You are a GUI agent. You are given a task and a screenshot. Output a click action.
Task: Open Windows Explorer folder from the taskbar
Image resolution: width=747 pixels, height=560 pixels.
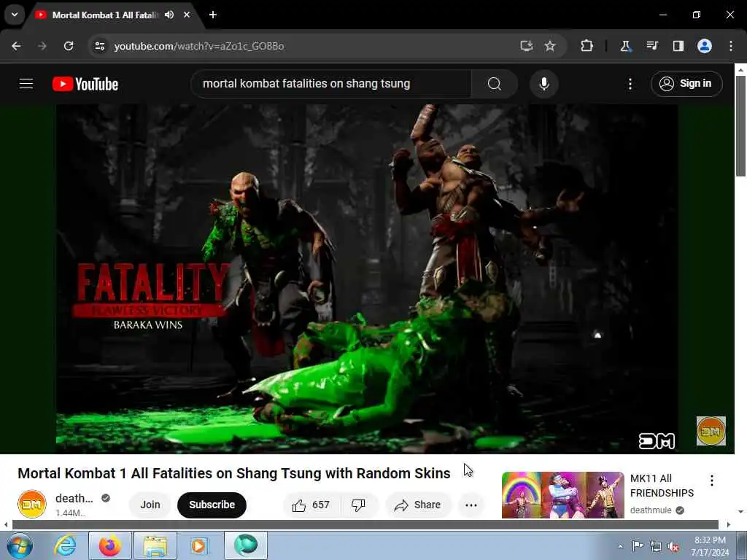click(x=155, y=545)
